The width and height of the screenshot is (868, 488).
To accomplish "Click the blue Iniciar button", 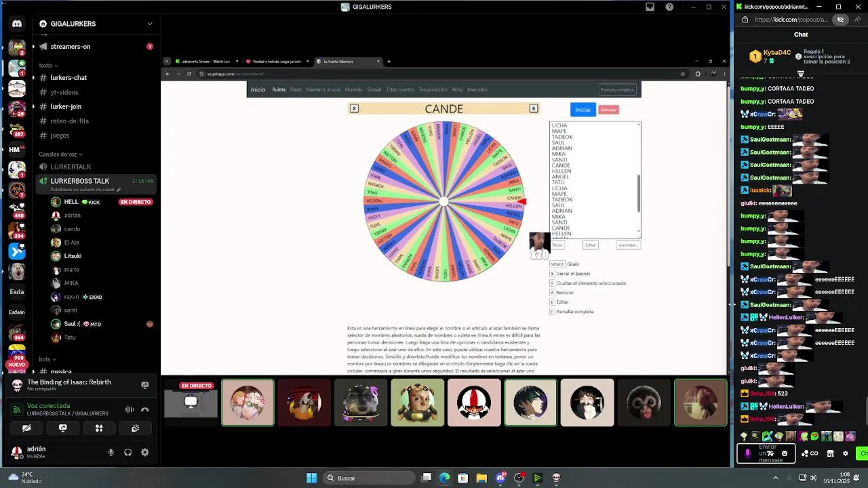I will point(583,110).
